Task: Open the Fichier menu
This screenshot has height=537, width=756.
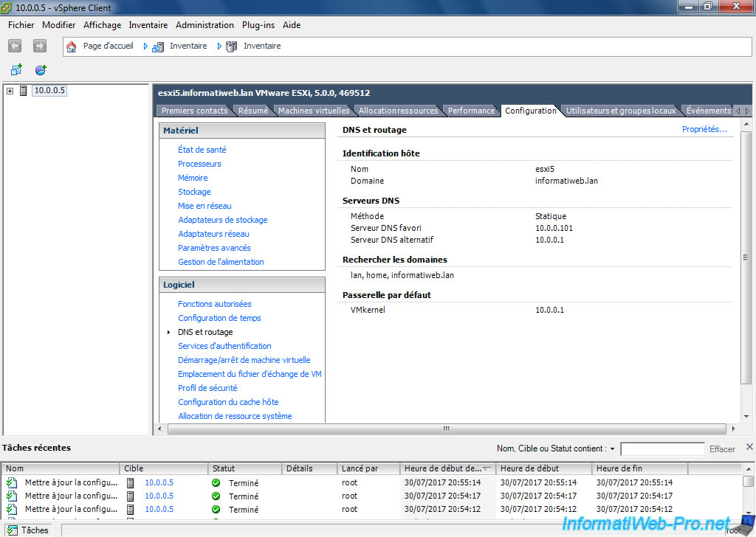Action: [x=21, y=25]
